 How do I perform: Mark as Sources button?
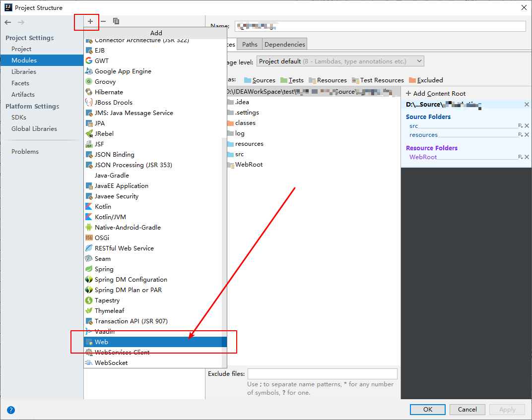[x=260, y=80]
